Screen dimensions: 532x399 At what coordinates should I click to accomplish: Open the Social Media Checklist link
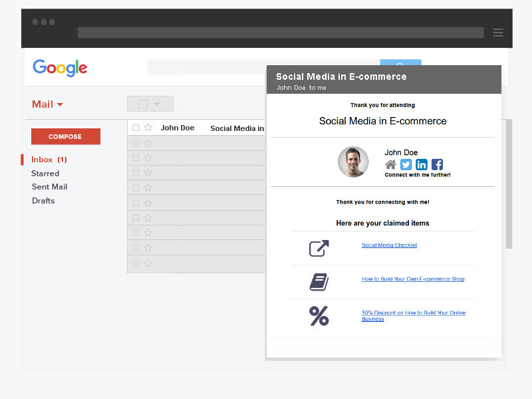pyautogui.click(x=389, y=245)
